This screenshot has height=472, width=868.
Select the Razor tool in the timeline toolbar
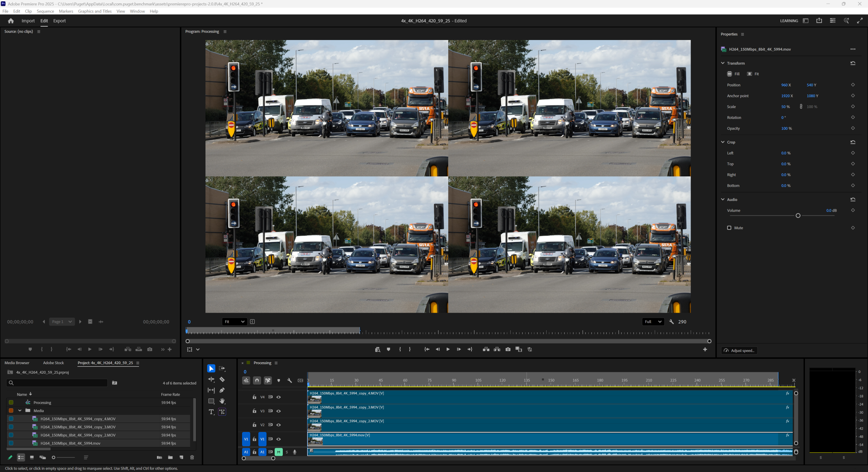pos(222,379)
